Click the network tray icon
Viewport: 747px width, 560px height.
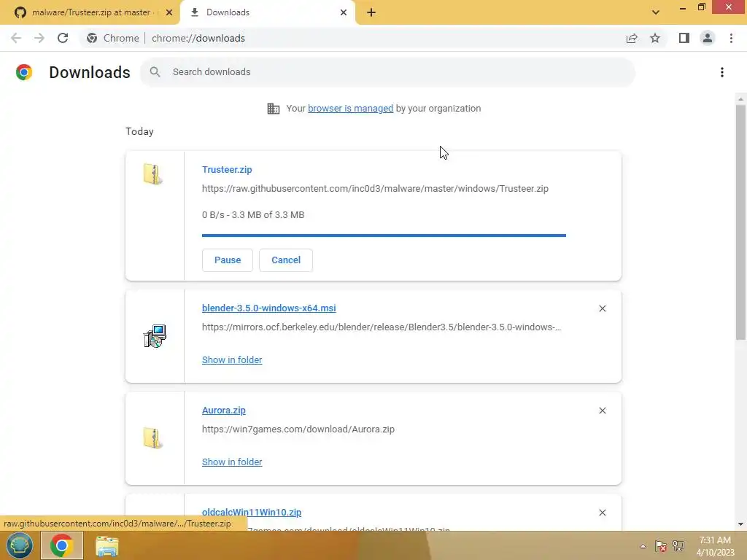click(x=678, y=545)
